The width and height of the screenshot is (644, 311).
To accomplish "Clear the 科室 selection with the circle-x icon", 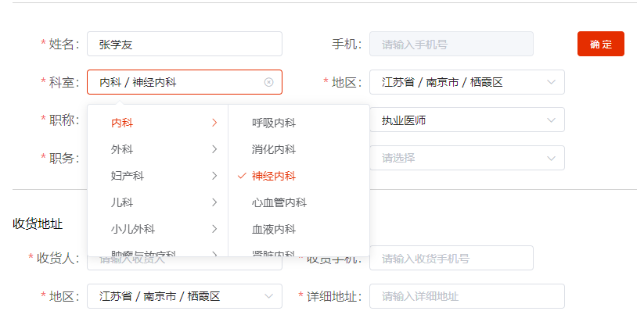I will click(x=268, y=83).
